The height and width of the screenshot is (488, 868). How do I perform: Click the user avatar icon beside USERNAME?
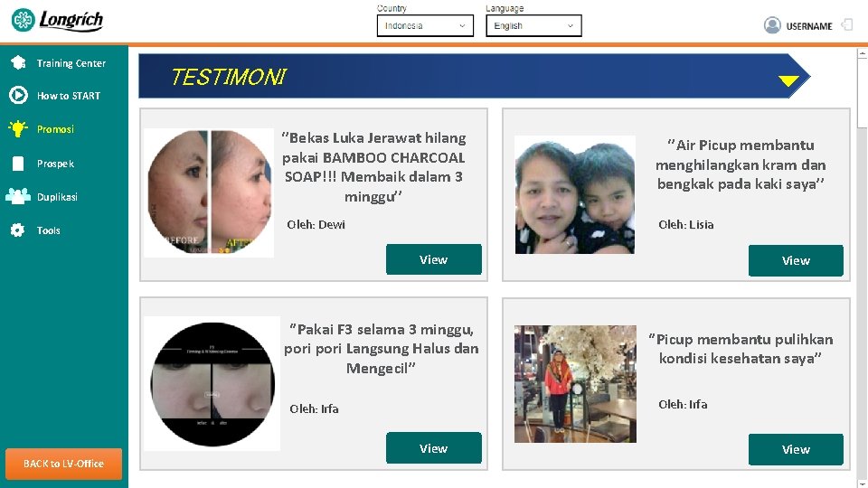click(x=772, y=25)
